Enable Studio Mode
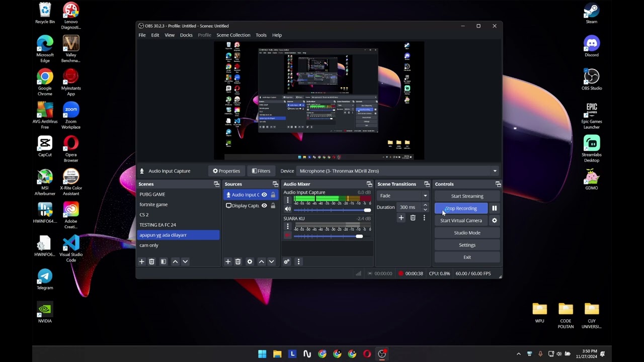644x362 pixels. tap(467, 233)
